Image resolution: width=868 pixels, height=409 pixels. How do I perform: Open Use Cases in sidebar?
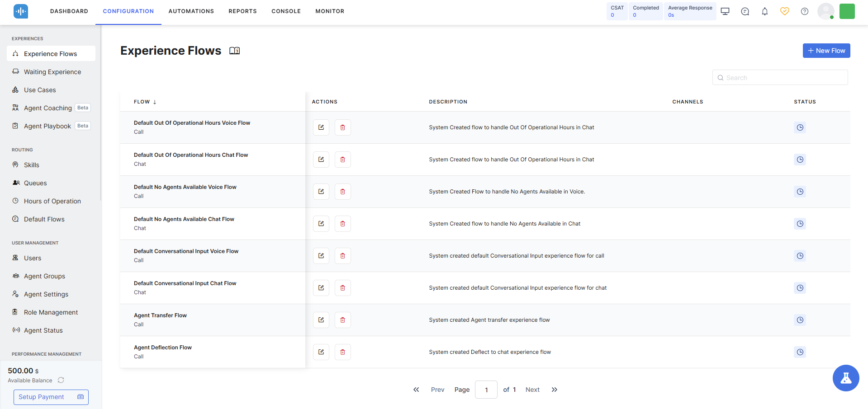point(51,90)
